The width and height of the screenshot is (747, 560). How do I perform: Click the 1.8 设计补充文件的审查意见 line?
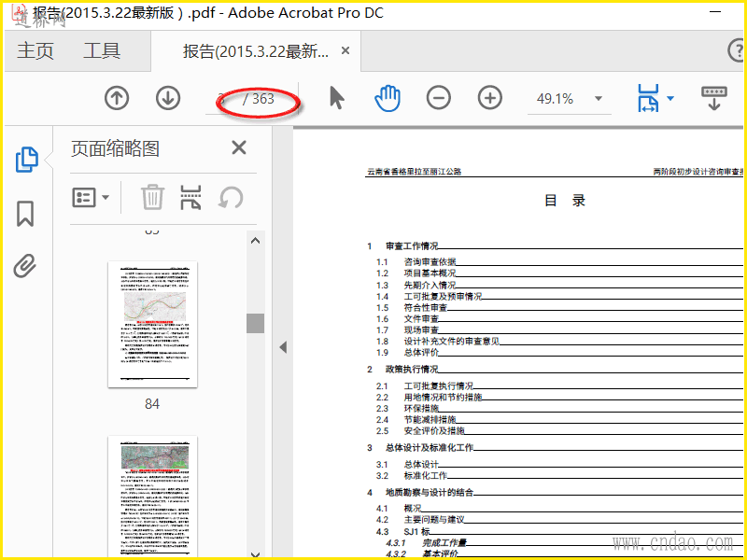click(559, 342)
